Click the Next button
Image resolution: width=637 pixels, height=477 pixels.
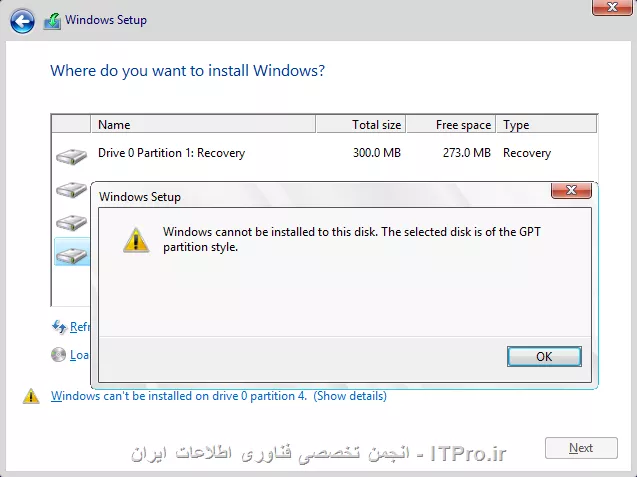[581, 448]
